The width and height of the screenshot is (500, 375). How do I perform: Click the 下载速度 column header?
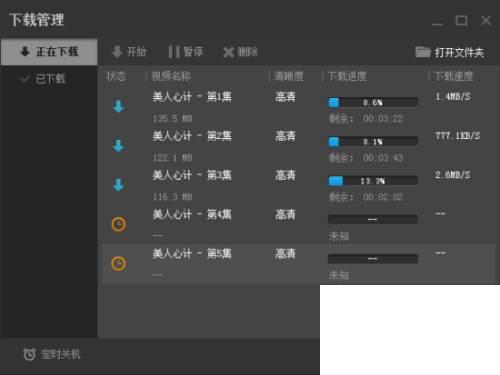[x=454, y=76]
